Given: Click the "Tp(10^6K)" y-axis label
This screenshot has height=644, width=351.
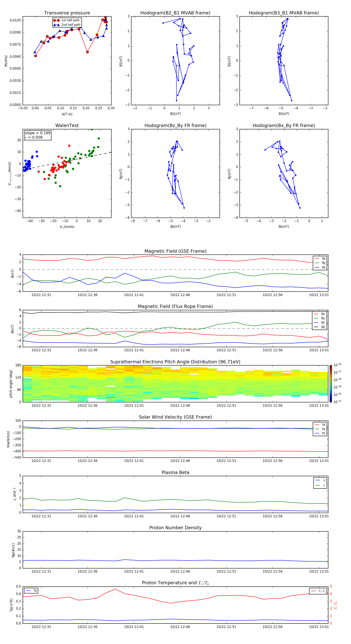Looking at the screenshot, I should click(11, 605).
